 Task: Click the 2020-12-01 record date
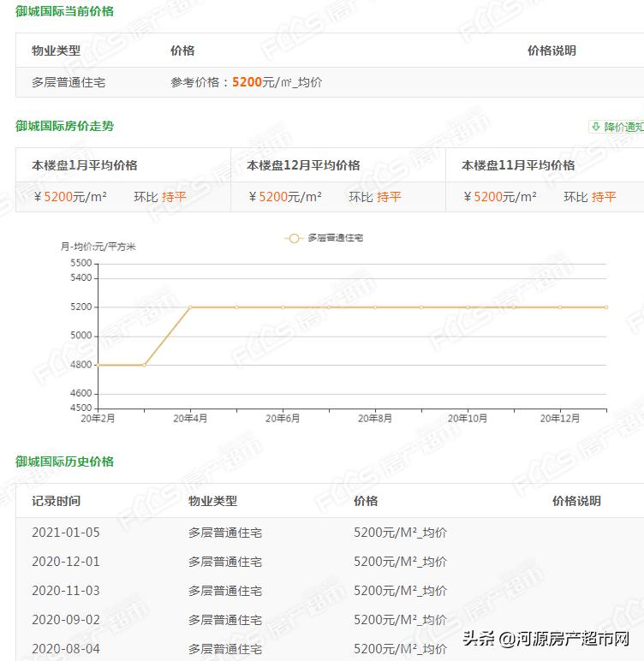66,562
